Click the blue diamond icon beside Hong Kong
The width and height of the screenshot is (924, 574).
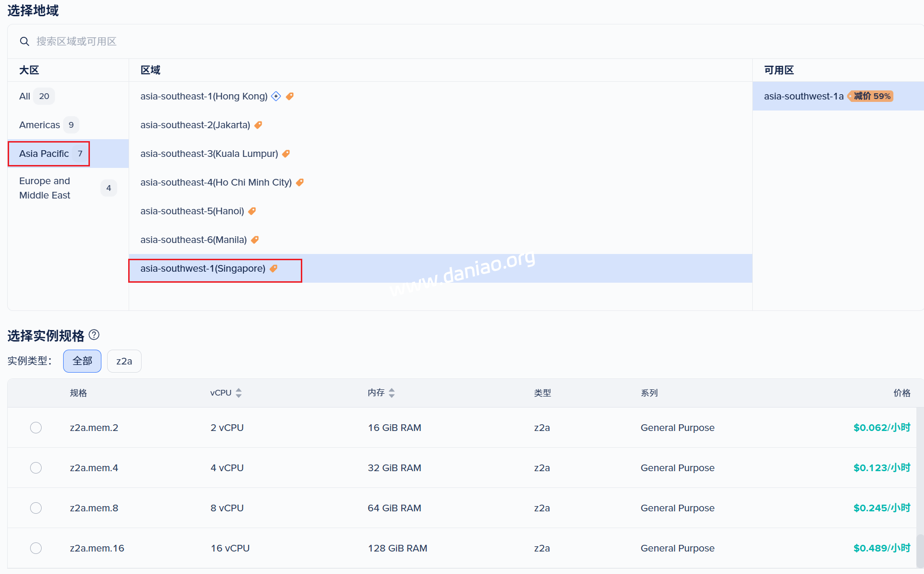[276, 96]
